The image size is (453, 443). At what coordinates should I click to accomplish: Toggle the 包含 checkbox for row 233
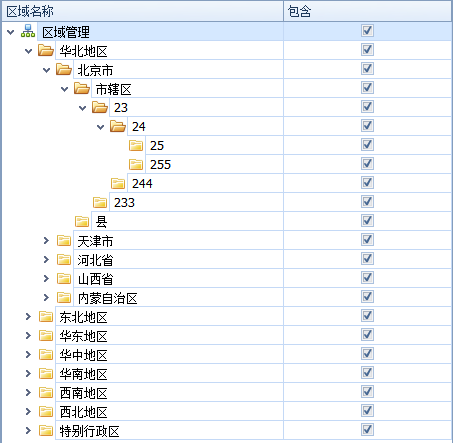[367, 202]
